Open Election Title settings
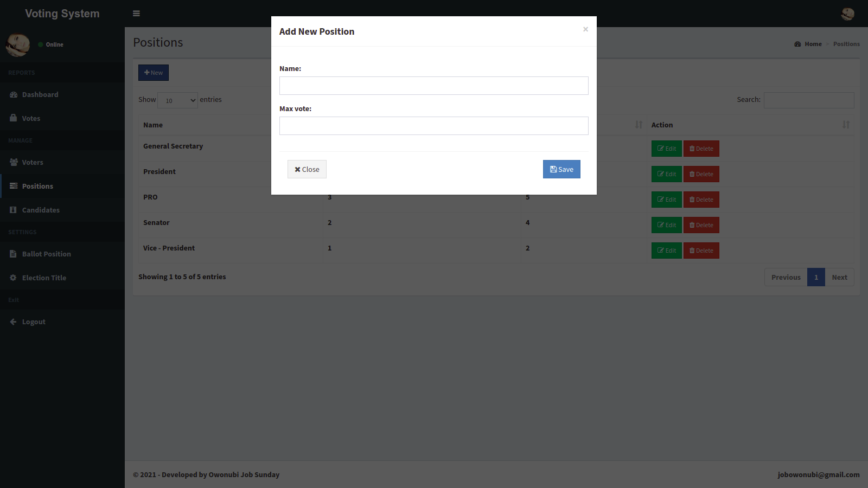Image resolution: width=868 pixels, height=488 pixels. (x=62, y=278)
